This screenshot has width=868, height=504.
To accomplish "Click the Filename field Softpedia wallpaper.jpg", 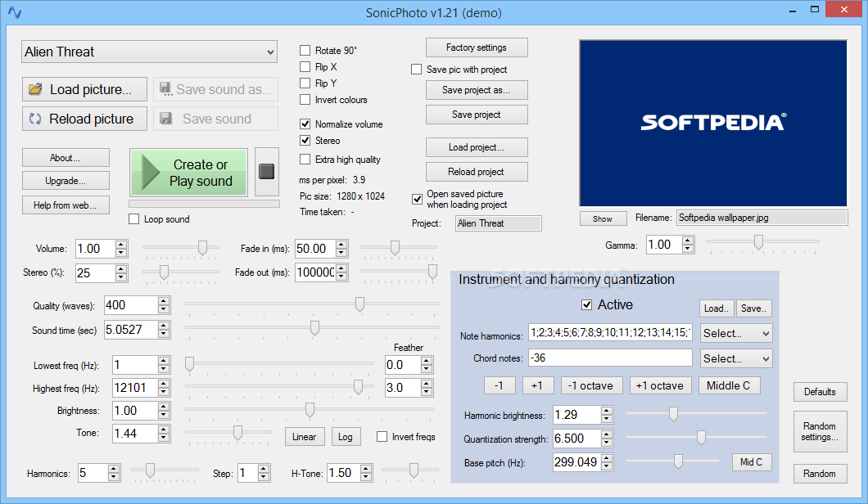I will [x=762, y=218].
